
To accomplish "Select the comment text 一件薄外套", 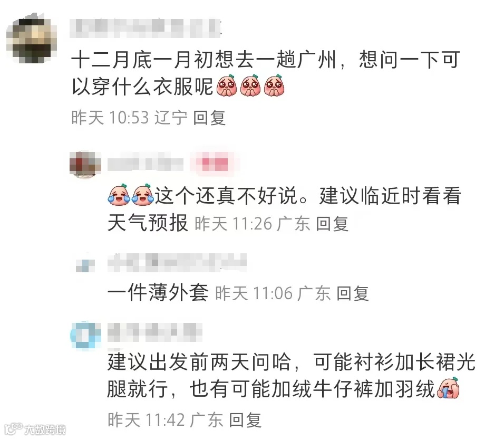I will [158, 293].
